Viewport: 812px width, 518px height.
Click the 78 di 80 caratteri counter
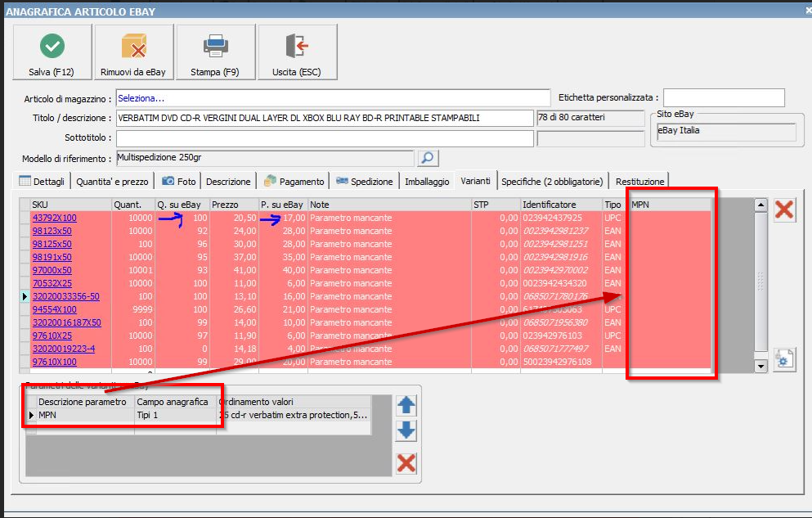(590, 118)
